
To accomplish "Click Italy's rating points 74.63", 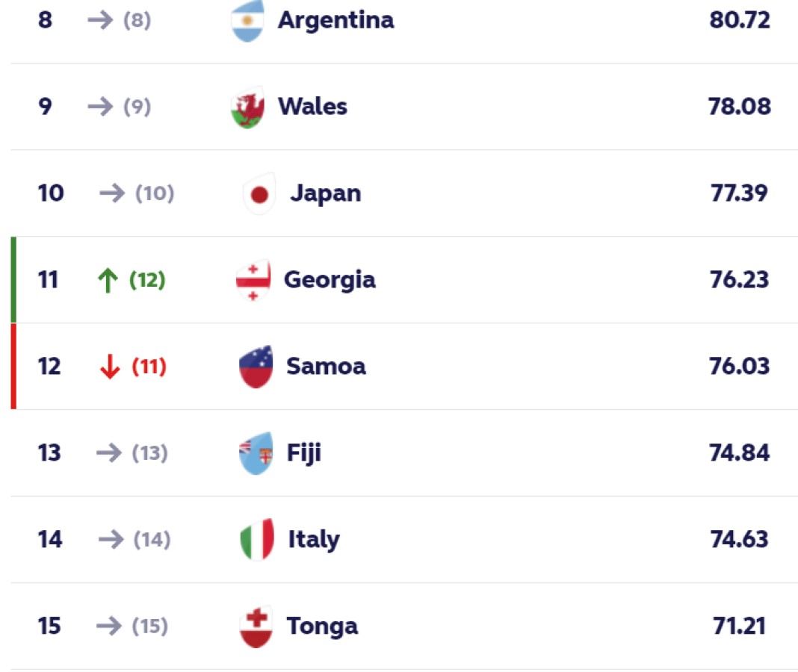I will point(739,539).
